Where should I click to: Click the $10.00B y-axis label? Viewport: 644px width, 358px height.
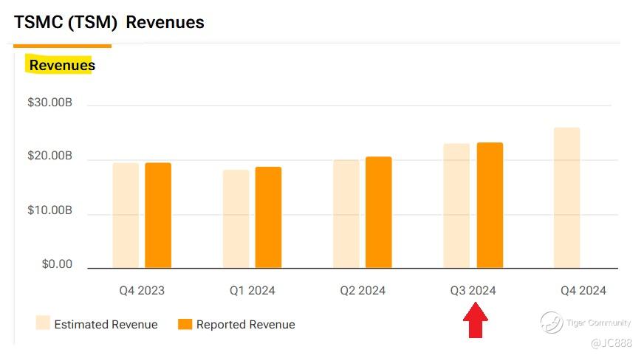point(49,210)
